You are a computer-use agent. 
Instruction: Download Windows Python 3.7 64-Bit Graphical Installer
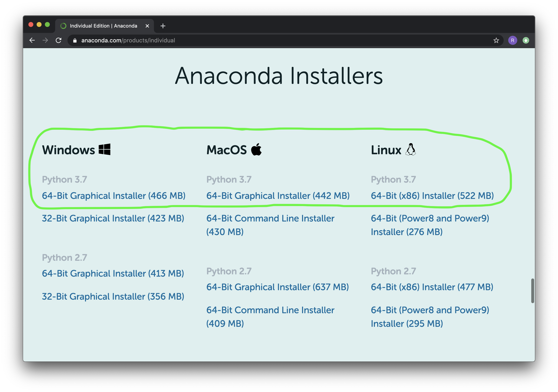114,196
